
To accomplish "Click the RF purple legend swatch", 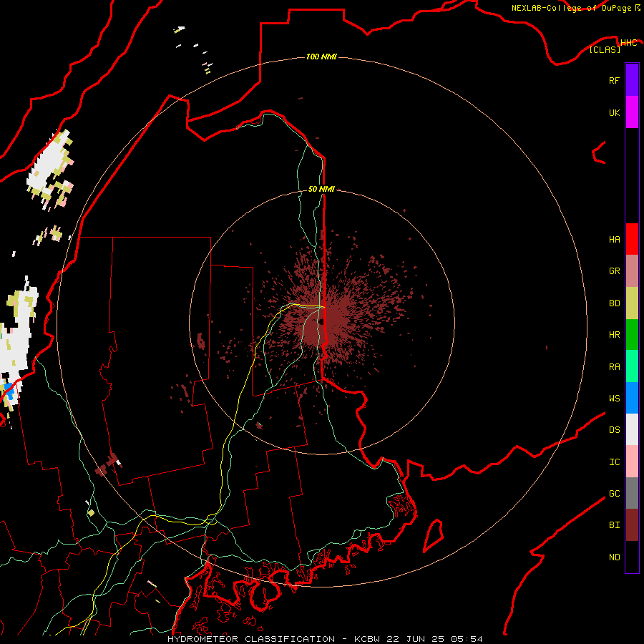I will click(632, 80).
